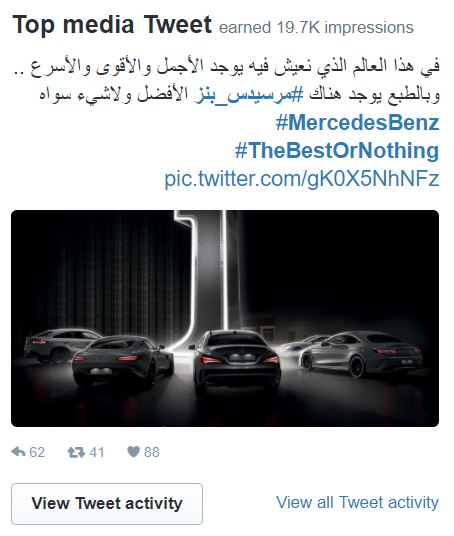Select the likes count 88

tap(152, 452)
